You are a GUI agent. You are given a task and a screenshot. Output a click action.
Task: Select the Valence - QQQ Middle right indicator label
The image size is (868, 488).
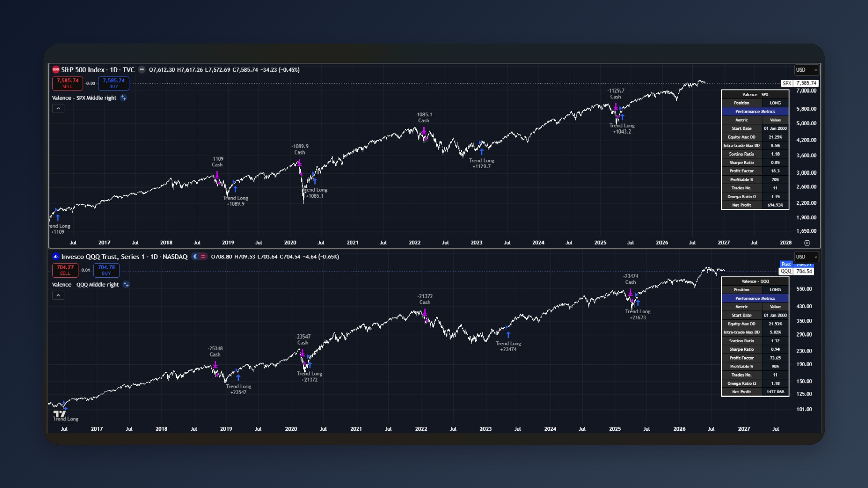coord(85,284)
